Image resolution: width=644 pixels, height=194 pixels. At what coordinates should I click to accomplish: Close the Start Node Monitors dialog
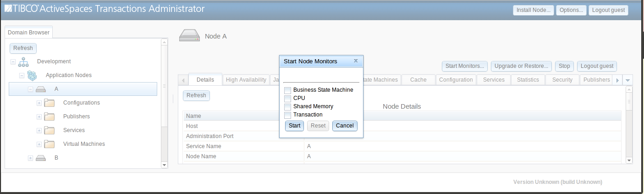356,61
